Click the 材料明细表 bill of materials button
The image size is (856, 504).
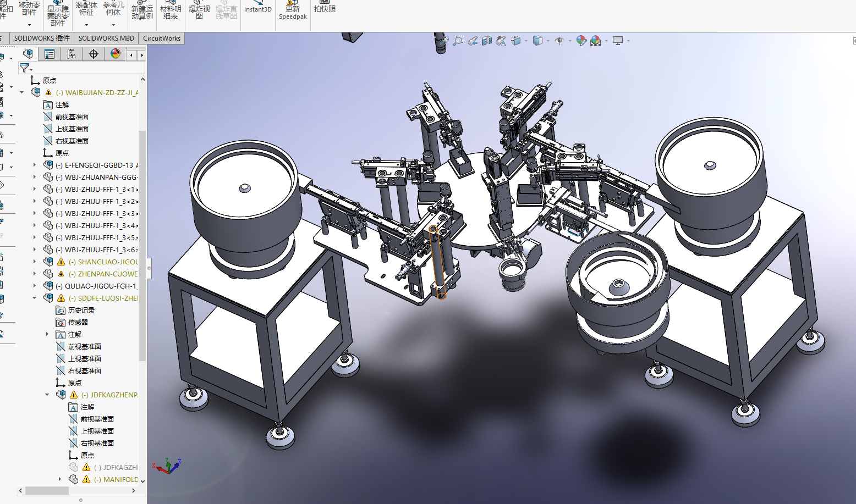pyautogui.click(x=171, y=10)
